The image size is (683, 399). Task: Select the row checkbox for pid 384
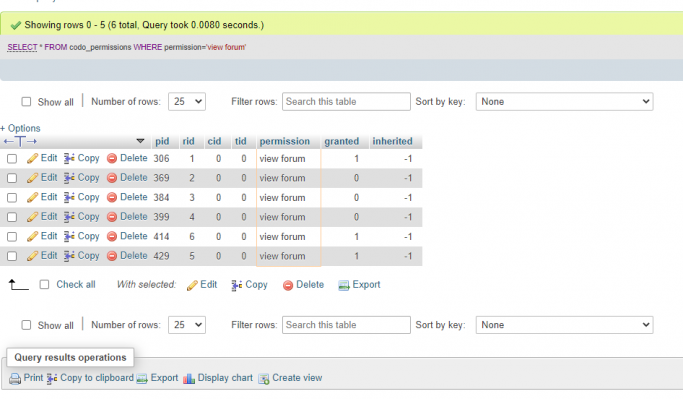[12, 198]
